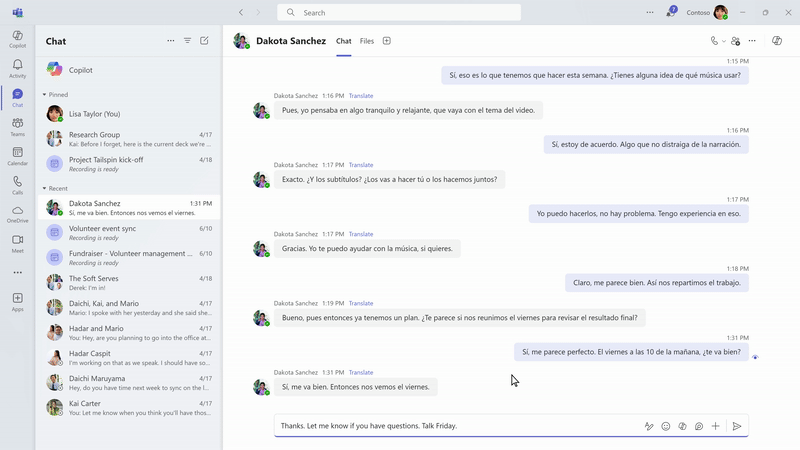
Task: Open the notifications bell in the title bar
Action: pyautogui.click(x=671, y=13)
